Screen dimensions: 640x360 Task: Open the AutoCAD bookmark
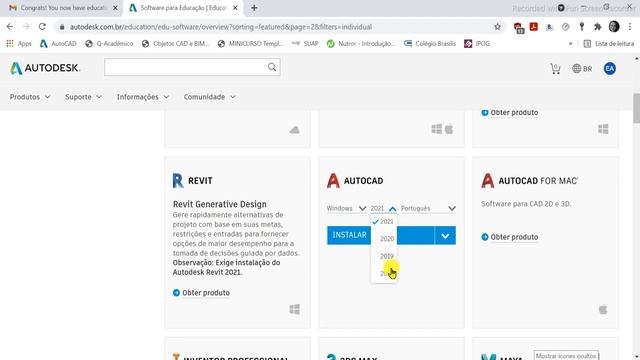[58, 44]
